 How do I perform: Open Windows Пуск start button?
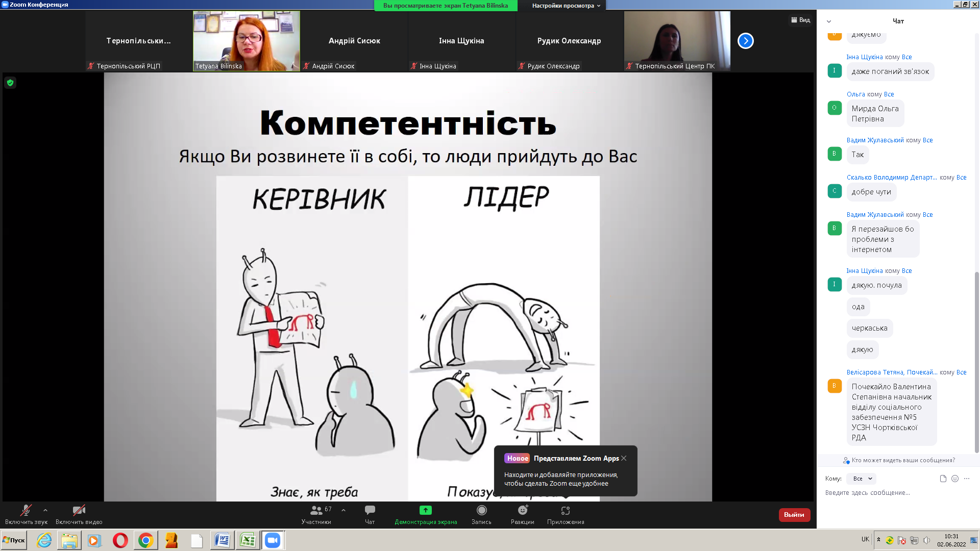coord(14,540)
